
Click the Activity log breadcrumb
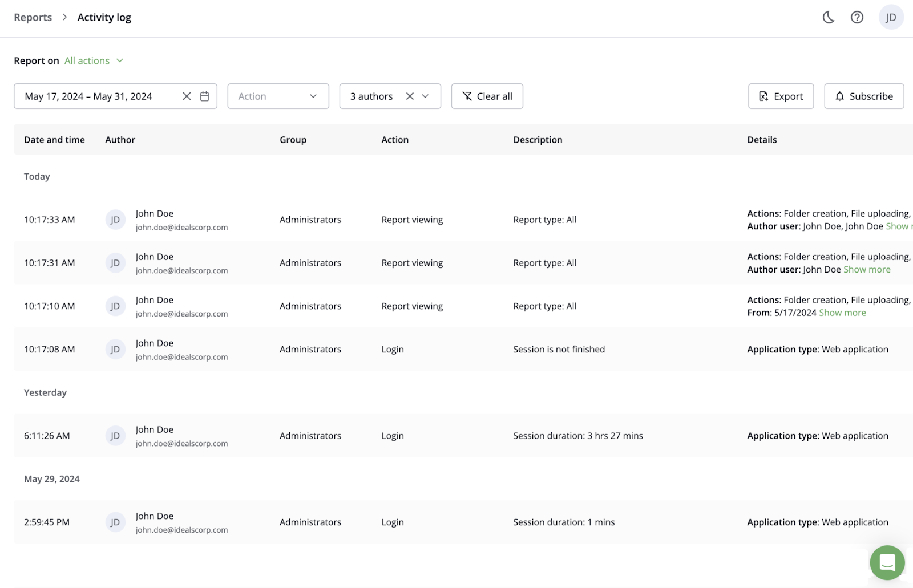point(104,17)
